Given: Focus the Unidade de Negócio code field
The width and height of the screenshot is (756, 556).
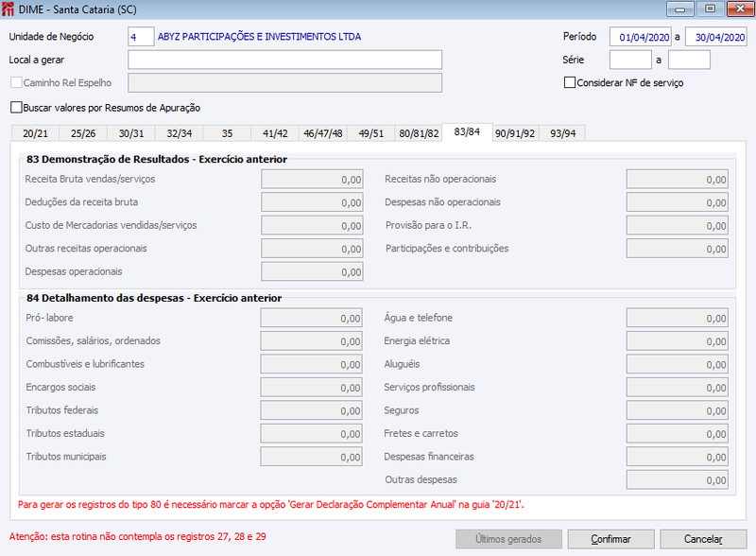Looking at the screenshot, I should click(x=141, y=37).
